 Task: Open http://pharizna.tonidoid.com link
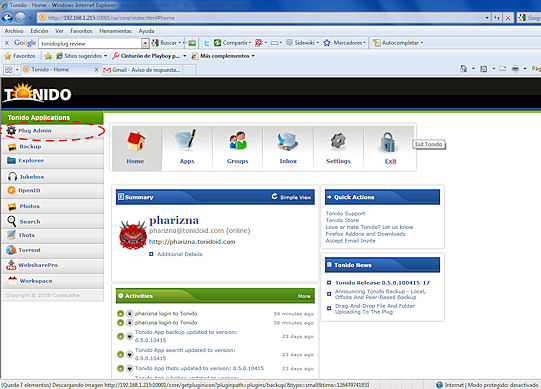coord(192,242)
